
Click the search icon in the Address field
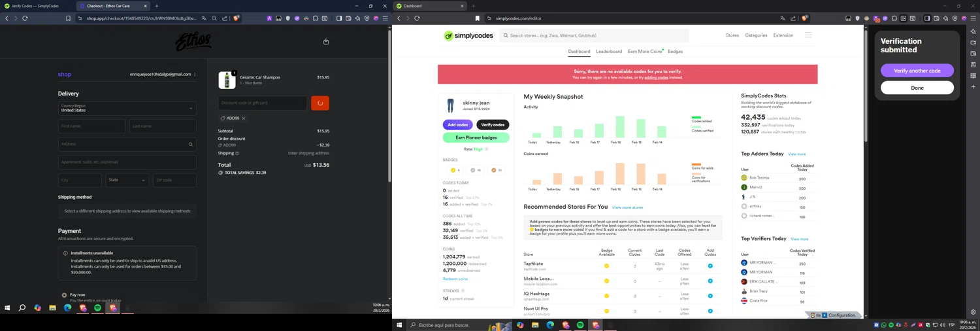(191, 144)
